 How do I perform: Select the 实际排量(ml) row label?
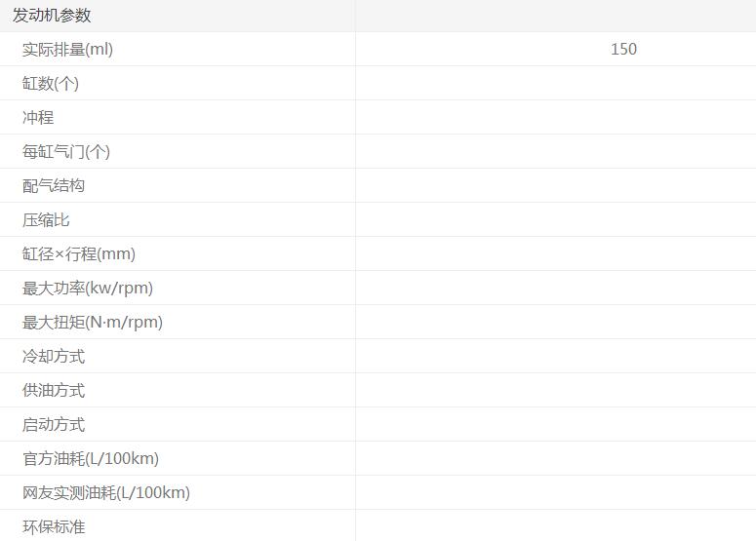pyautogui.click(x=67, y=49)
